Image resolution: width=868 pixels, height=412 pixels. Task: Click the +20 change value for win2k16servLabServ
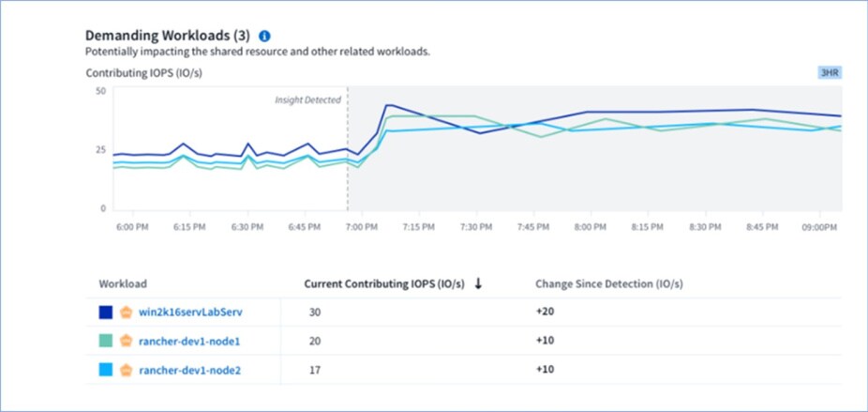tap(545, 312)
